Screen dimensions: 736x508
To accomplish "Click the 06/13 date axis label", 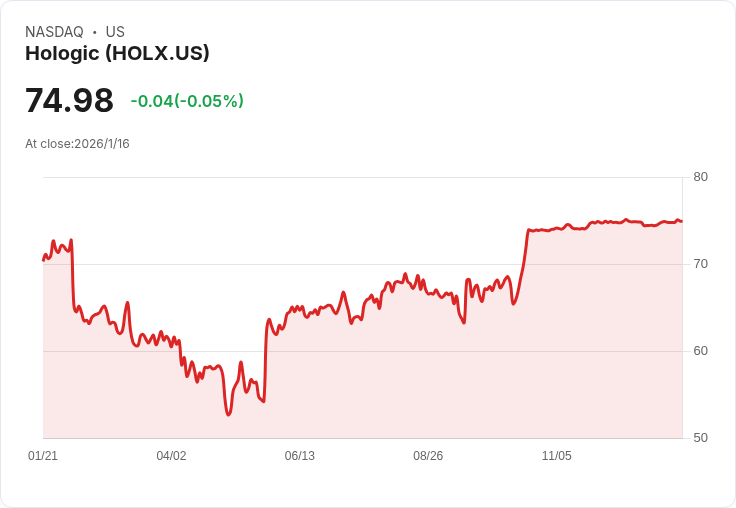I will point(299,456).
